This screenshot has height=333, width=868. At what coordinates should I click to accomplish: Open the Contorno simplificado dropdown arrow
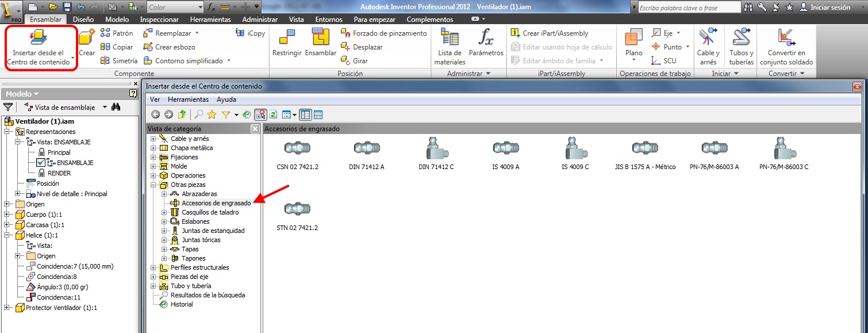coord(229,61)
